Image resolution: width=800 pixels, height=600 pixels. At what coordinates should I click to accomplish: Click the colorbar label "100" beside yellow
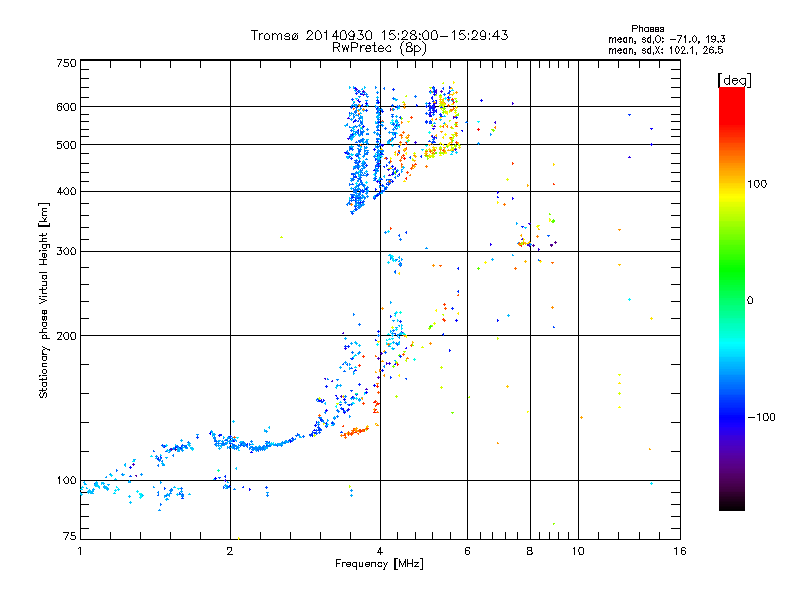(757, 184)
